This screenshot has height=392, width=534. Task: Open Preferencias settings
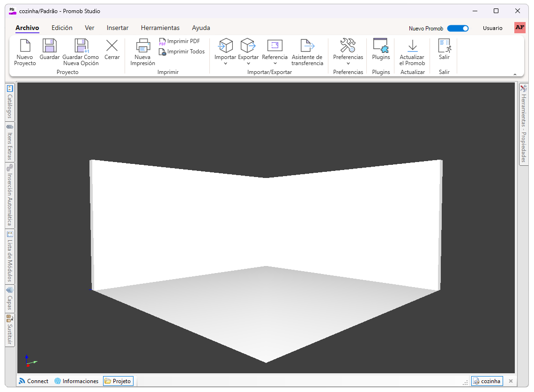[x=348, y=49]
